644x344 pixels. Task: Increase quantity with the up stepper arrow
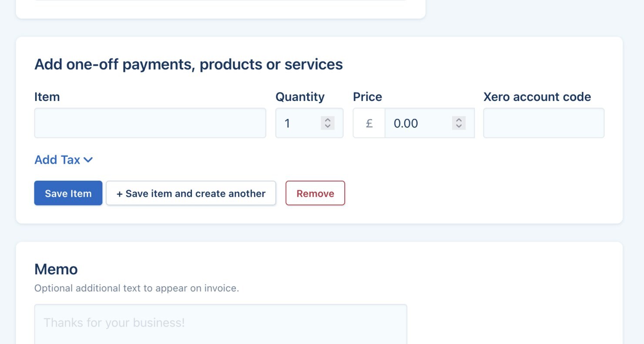[x=328, y=120]
